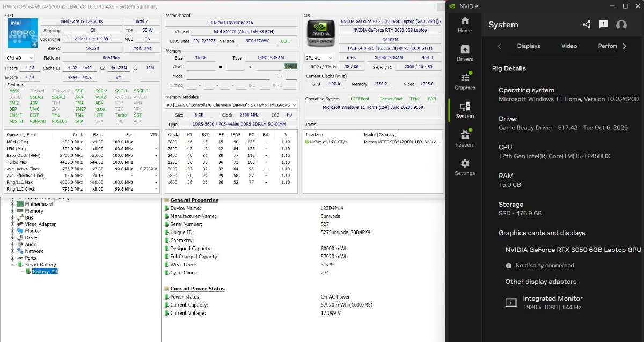644x342 pixels.
Task: Select the Monitor tree item label
Action: [x=33, y=231]
